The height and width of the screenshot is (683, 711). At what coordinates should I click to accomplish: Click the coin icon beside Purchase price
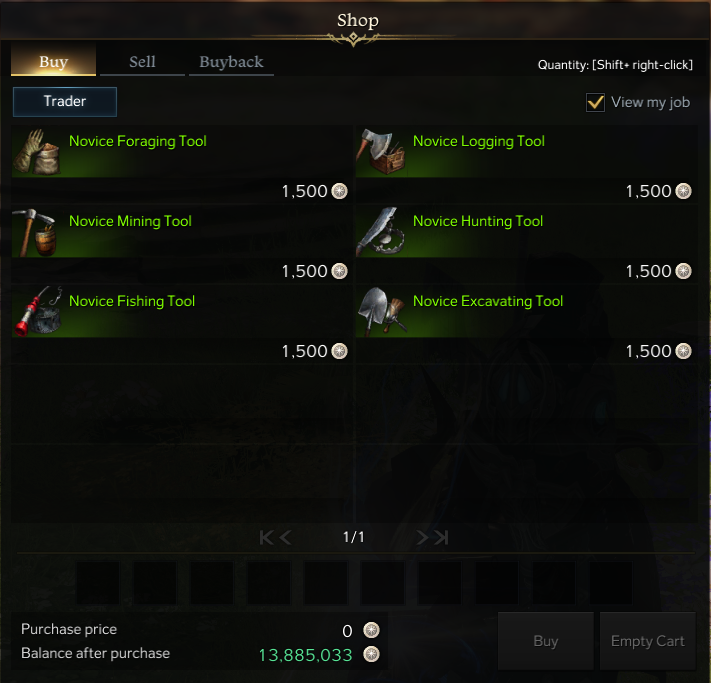(x=371, y=630)
